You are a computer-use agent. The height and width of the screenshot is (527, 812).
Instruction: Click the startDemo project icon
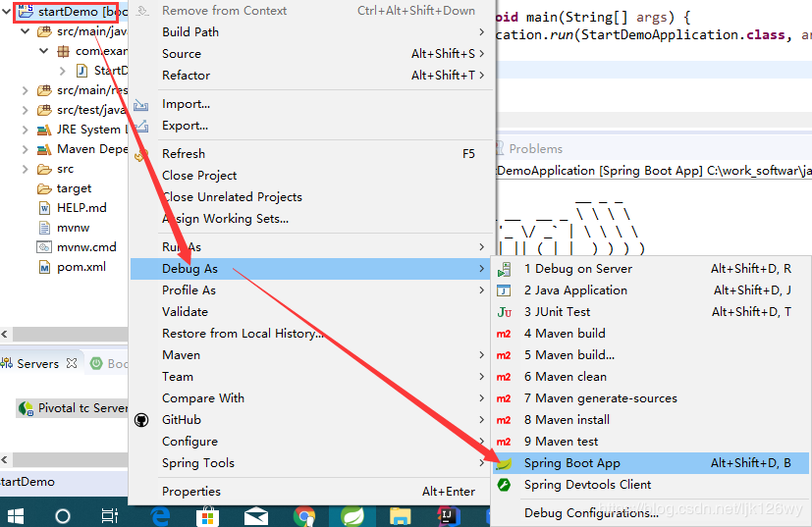coord(26,12)
